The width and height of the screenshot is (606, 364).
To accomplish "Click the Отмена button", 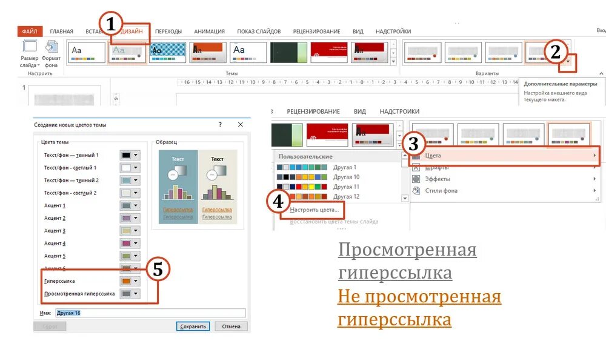I will pos(231,326).
